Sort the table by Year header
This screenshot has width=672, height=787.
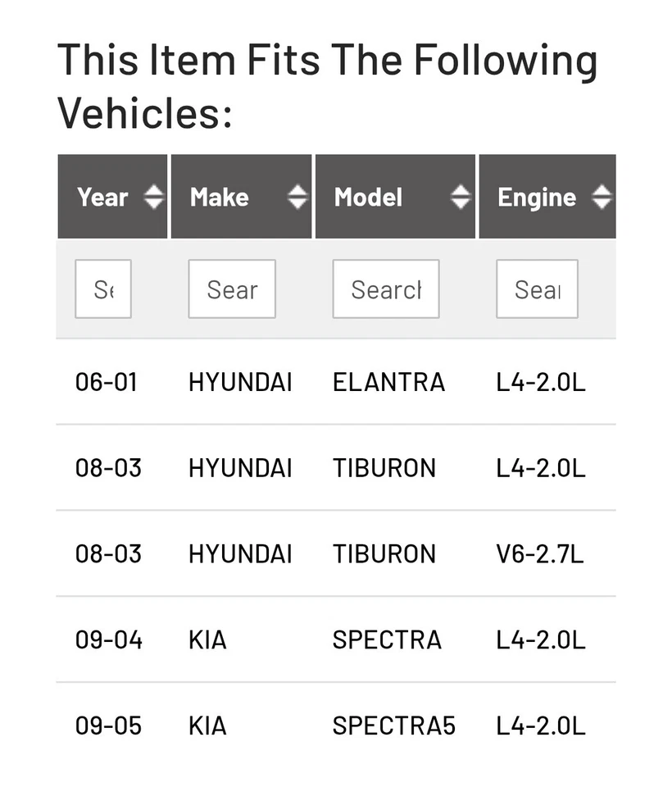[102, 197]
